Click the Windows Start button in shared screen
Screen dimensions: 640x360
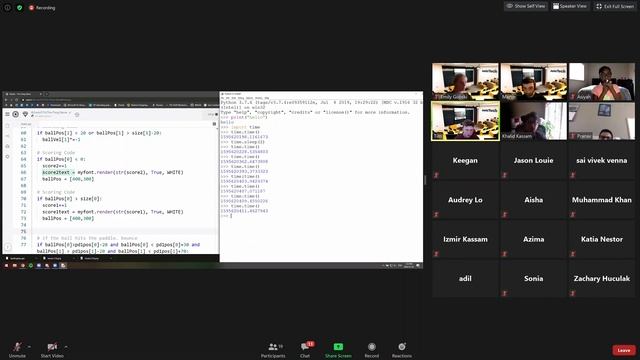pyautogui.click(x=6, y=266)
